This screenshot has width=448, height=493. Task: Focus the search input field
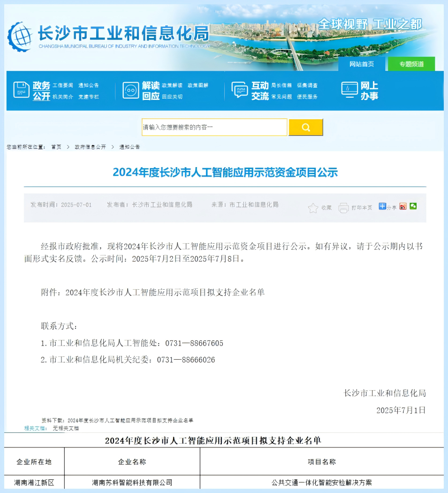[214, 127]
